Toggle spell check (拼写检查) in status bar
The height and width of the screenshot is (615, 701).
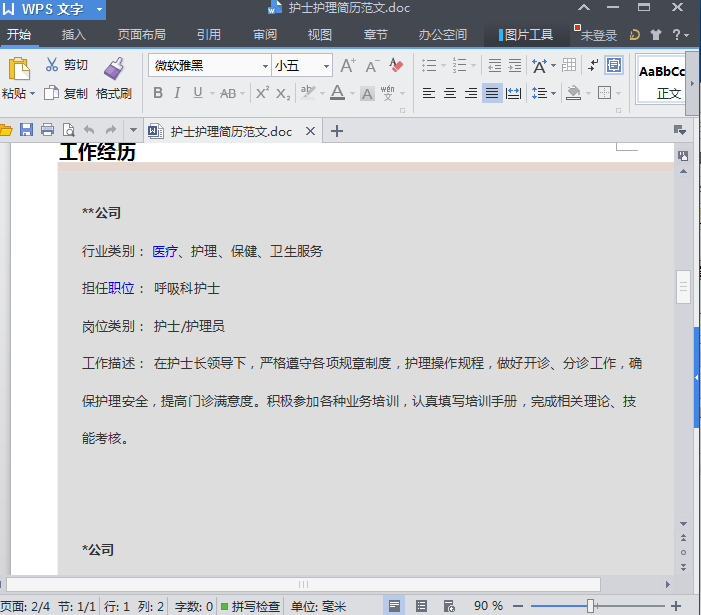[250, 607]
